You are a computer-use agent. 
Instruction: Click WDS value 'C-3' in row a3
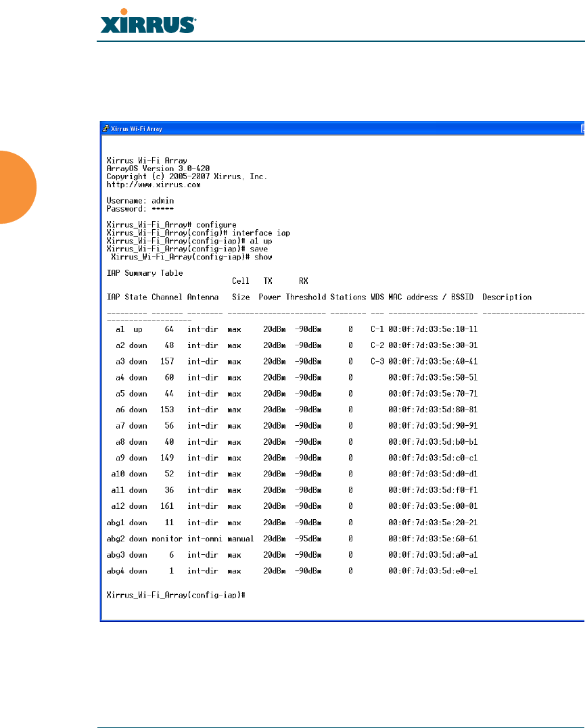click(377, 362)
